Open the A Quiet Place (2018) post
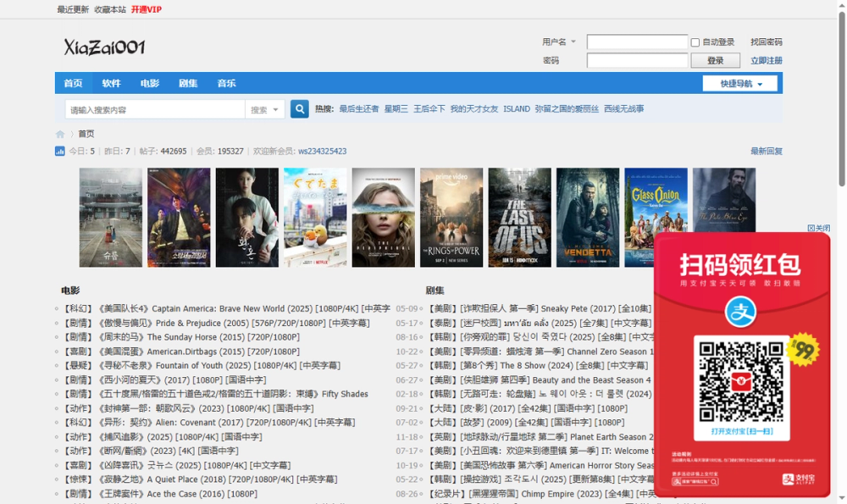The image size is (847, 504). pos(199,479)
